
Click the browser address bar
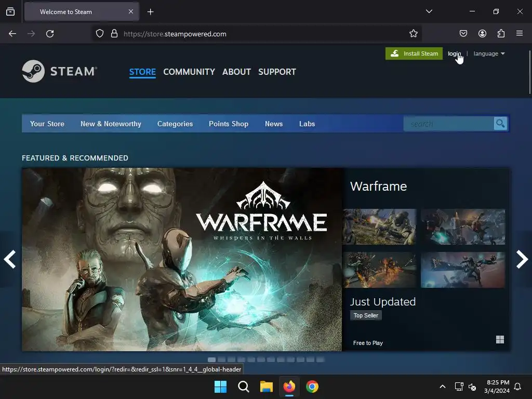point(257,34)
